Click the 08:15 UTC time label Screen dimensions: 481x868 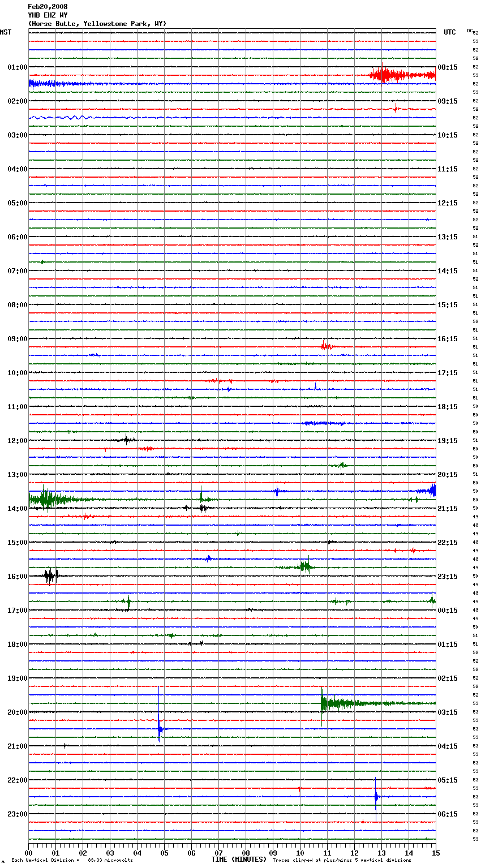click(x=448, y=67)
